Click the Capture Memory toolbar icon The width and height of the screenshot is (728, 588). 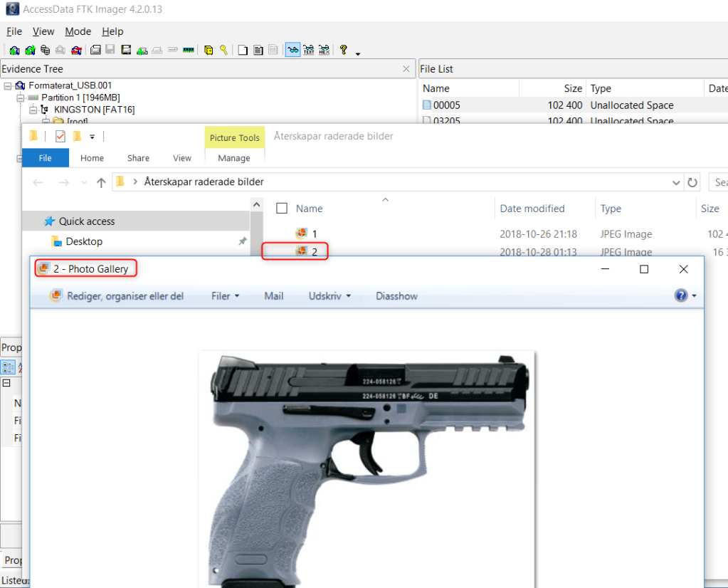click(189, 51)
